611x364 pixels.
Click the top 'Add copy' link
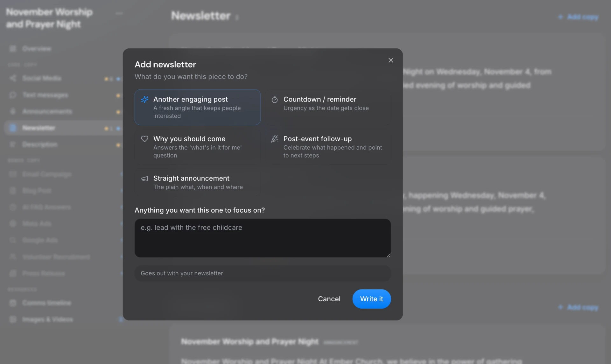click(578, 17)
